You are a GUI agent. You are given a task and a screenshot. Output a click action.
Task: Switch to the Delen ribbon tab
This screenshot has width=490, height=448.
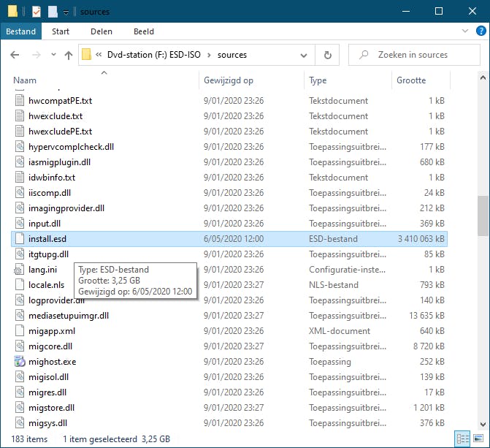point(102,31)
